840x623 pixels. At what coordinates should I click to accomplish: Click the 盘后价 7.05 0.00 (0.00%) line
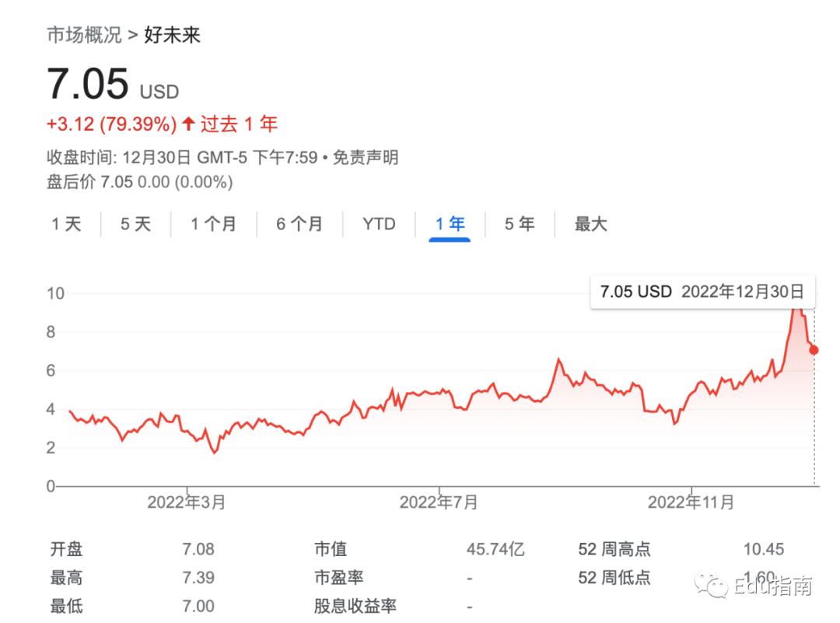pyautogui.click(x=140, y=182)
